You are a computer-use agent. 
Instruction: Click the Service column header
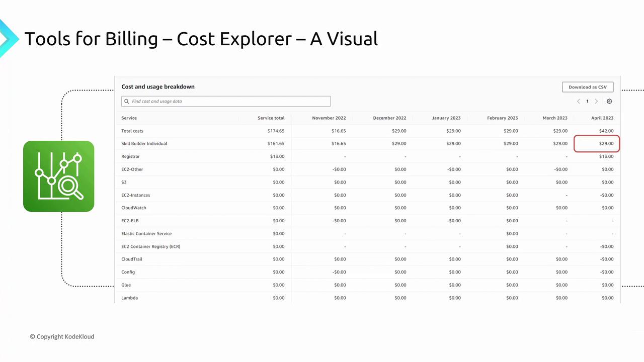[129, 118]
